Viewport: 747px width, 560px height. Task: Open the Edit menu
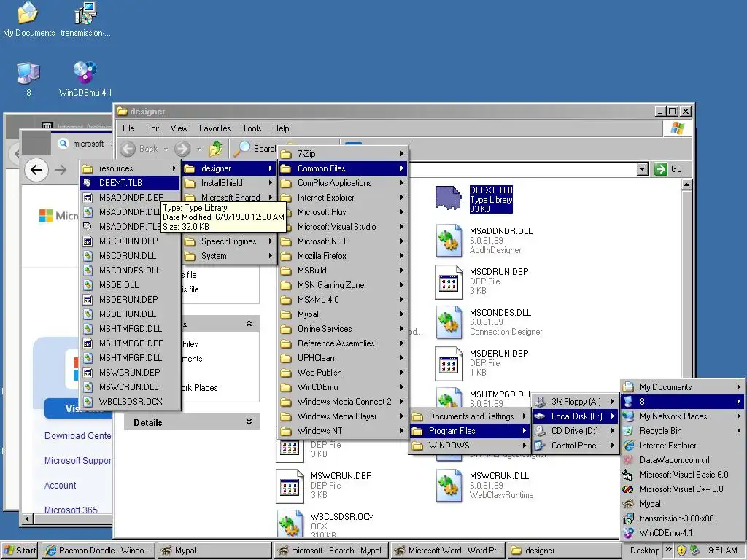tap(152, 128)
